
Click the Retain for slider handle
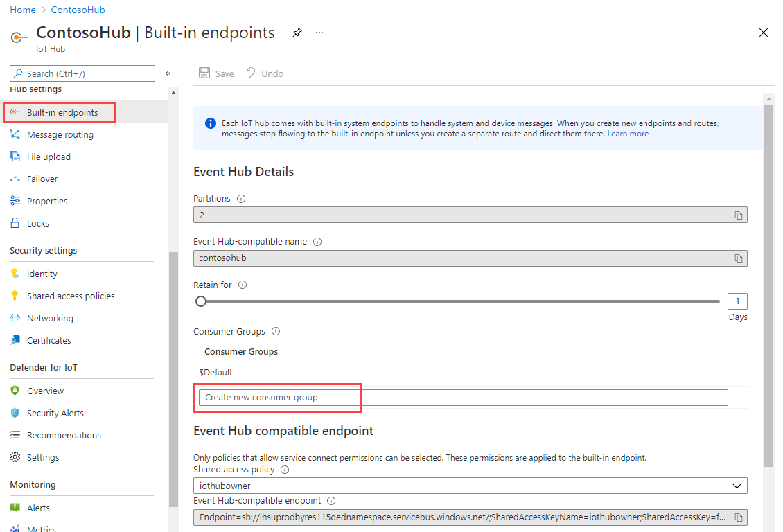click(201, 301)
